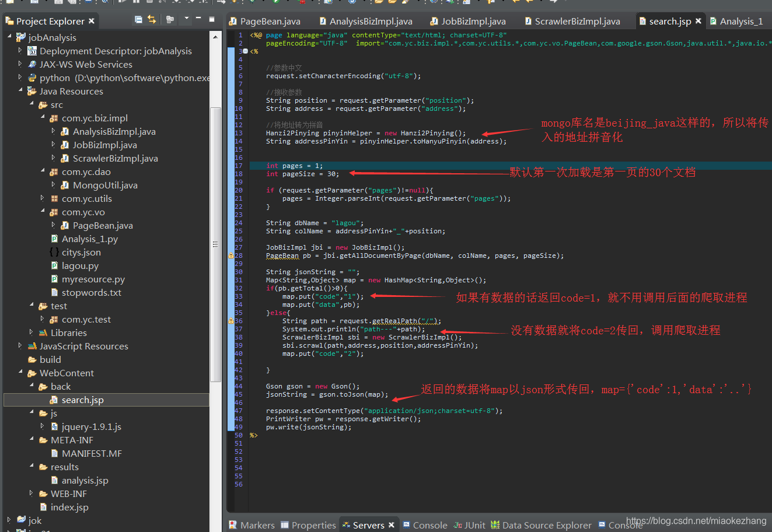Click the jquery-1.9.1.js file icon
This screenshot has width=772, height=532.
[x=54, y=426]
